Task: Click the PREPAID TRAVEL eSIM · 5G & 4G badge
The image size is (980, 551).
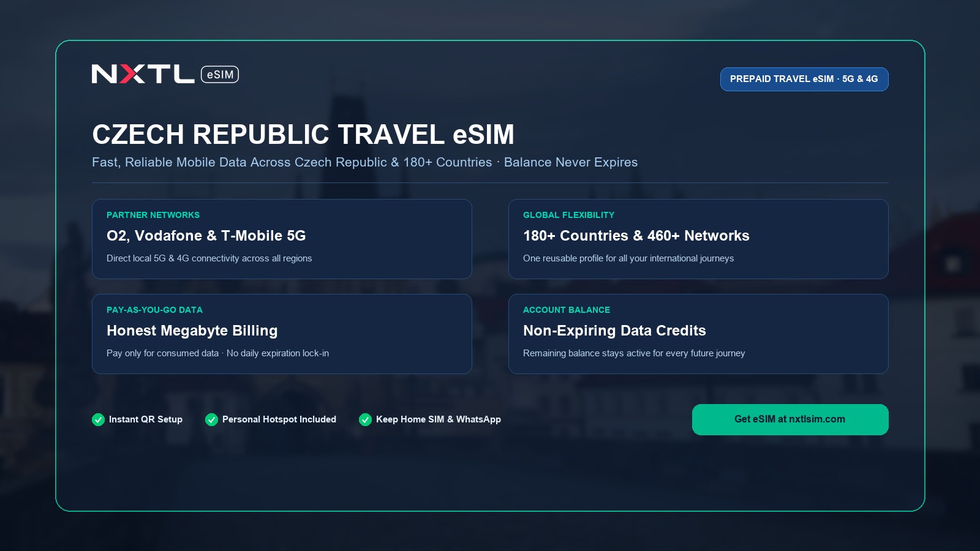Action: pos(804,79)
